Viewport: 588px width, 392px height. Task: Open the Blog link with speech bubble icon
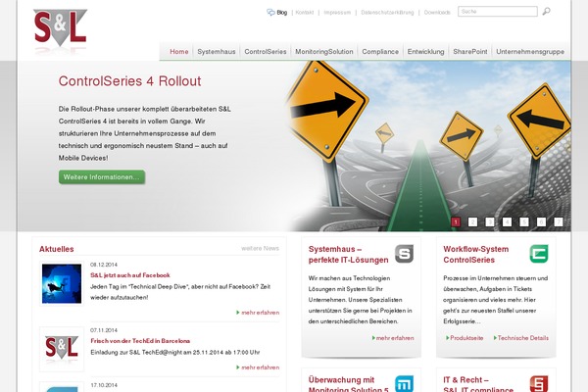click(276, 13)
